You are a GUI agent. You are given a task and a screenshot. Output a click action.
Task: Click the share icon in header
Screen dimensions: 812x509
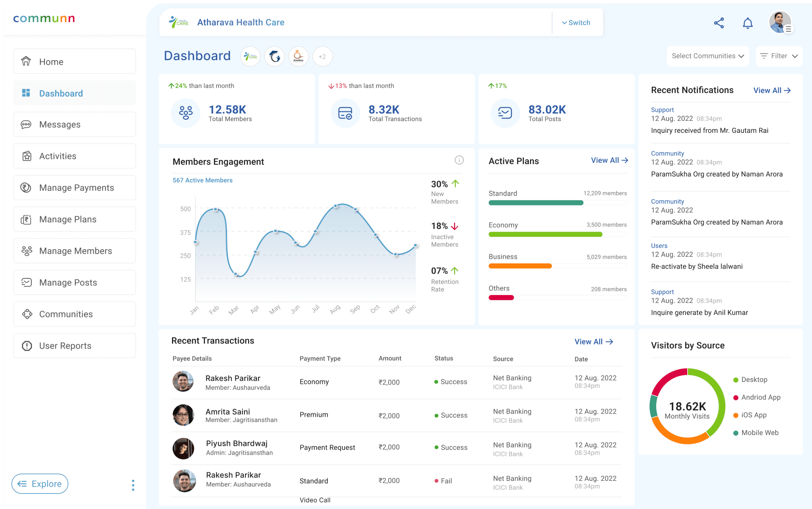coord(719,23)
